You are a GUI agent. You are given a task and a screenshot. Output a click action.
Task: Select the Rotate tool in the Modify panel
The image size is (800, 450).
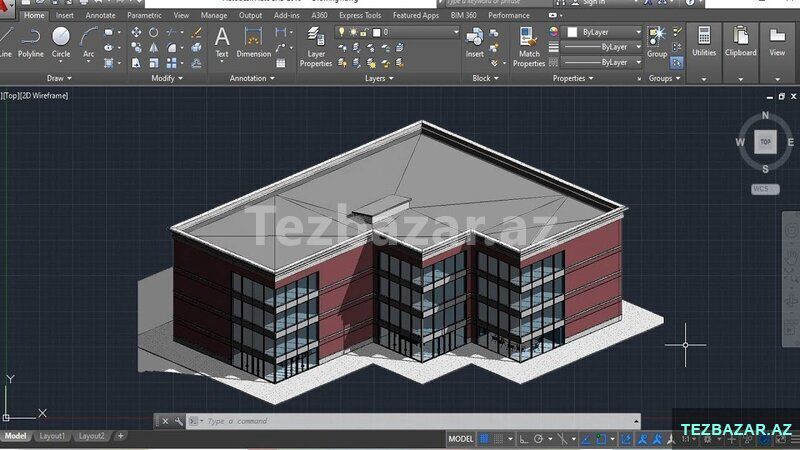154,33
